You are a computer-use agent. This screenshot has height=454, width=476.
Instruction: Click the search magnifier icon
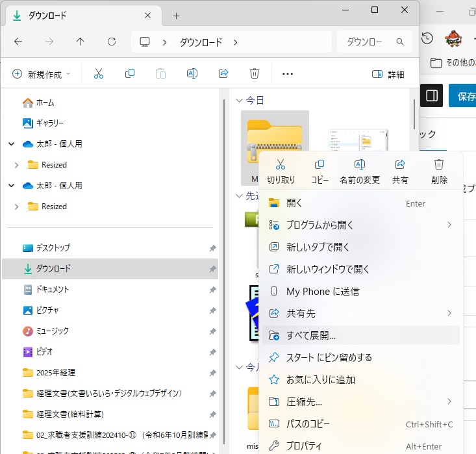pos(400,42)
